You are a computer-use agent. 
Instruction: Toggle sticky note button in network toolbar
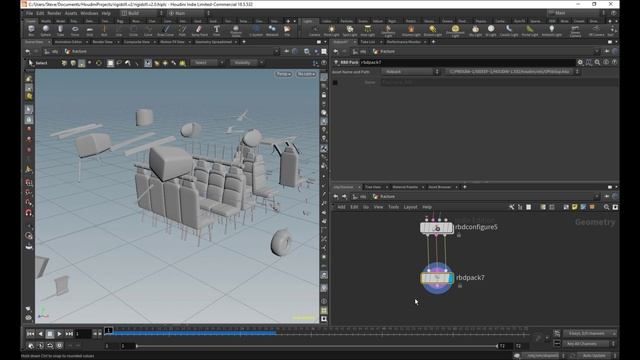pyautogui.click(x=575, y=207)
